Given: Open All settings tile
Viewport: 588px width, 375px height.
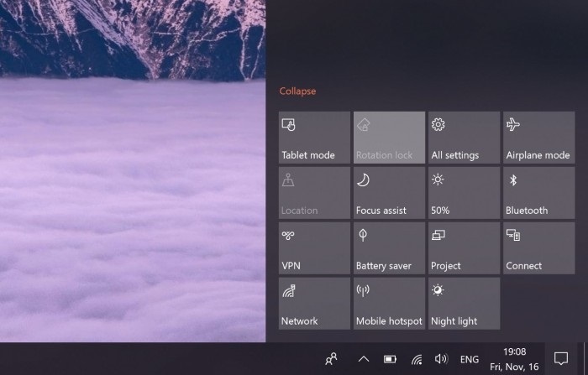Looking at the screenshot, I should pyautogui.click(x=464, y=138).
